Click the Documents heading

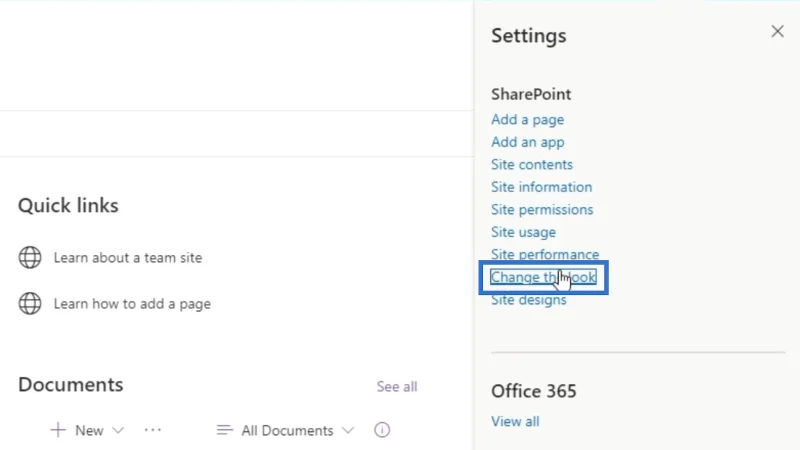[70, 385]
